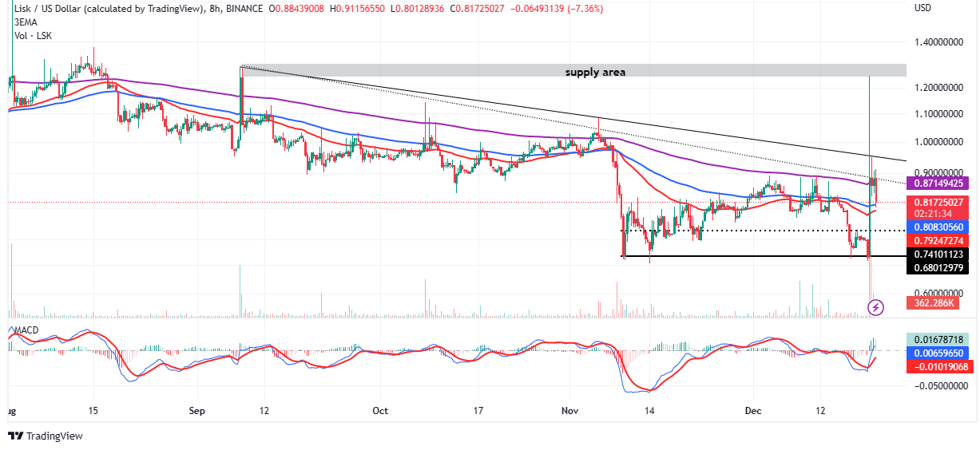The height and width of the screenshot is (450, 980).
Task: Click the blue 0.80830560 EMA price tag
Action: (939, 227)
